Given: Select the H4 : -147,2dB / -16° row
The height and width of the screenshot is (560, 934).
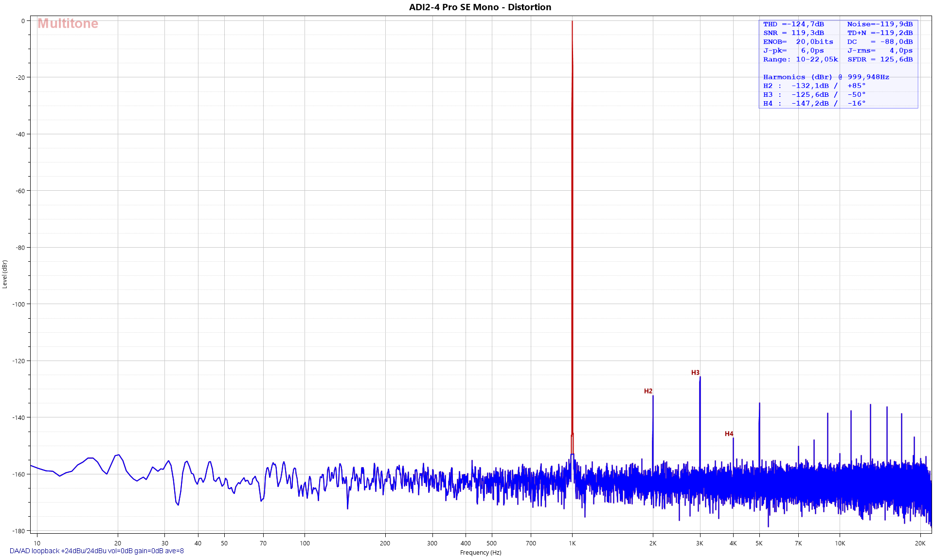Looking at the screenshot, I should pos(814,103).
